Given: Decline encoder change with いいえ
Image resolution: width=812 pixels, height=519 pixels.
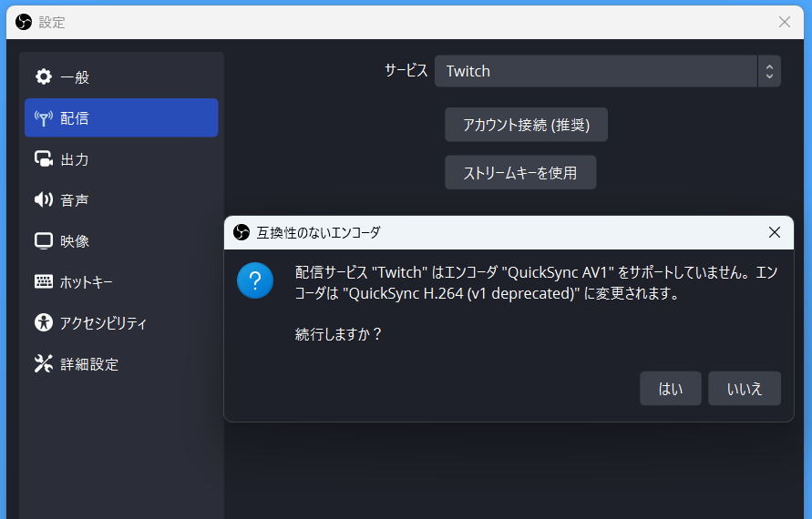Looking at the screenshot, I should (x=745, y=388).
